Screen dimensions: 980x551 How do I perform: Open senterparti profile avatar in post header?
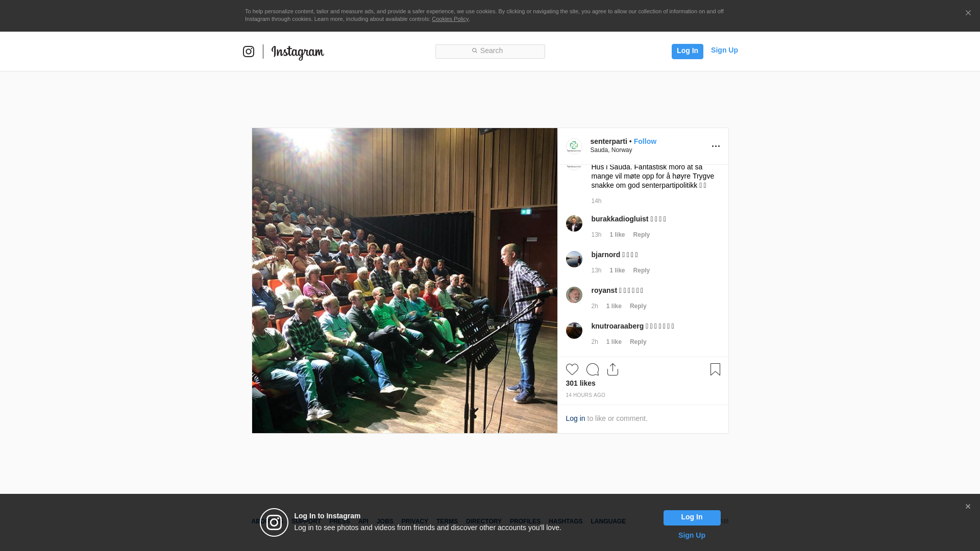point(574,146)
